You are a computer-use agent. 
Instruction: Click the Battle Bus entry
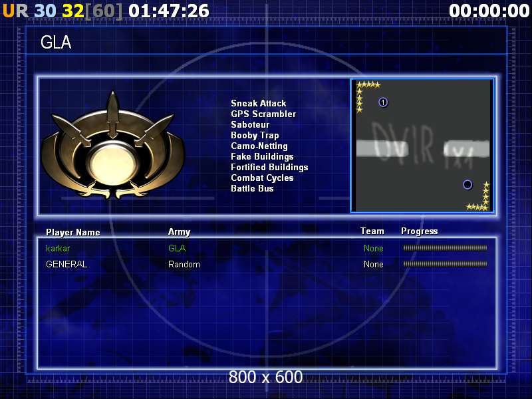(252, 188)
